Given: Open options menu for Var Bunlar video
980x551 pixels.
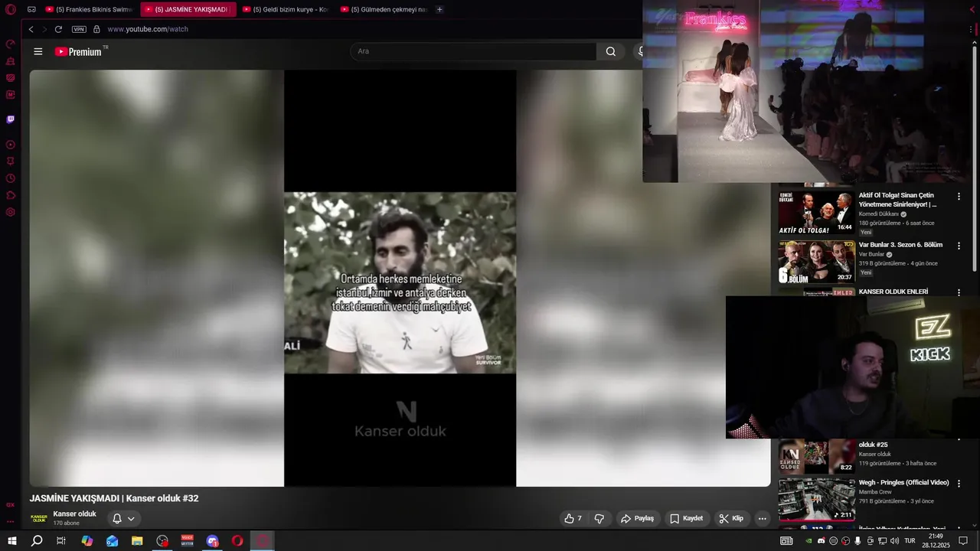Looking at the screenshot, I should point(959,246).
